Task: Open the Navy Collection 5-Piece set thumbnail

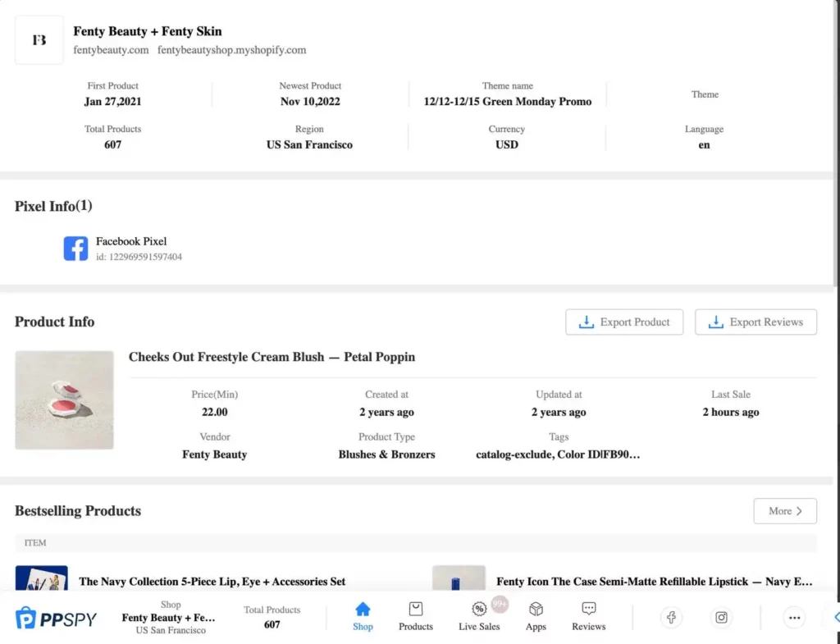Action: (x=41, y=578)
